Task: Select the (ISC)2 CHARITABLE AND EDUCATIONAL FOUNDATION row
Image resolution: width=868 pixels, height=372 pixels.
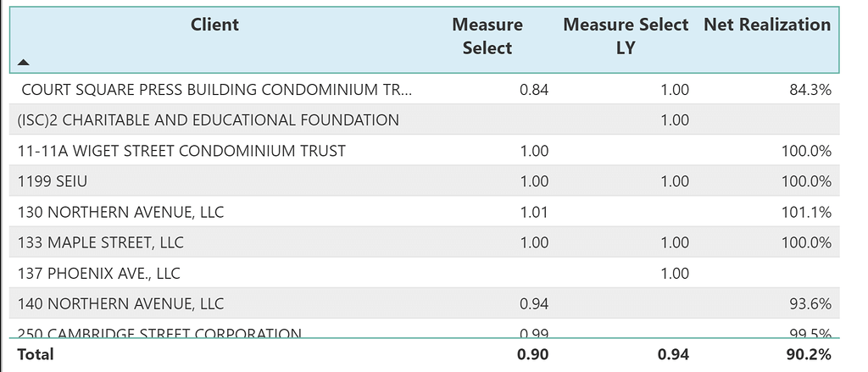Action: pos(208,120)
